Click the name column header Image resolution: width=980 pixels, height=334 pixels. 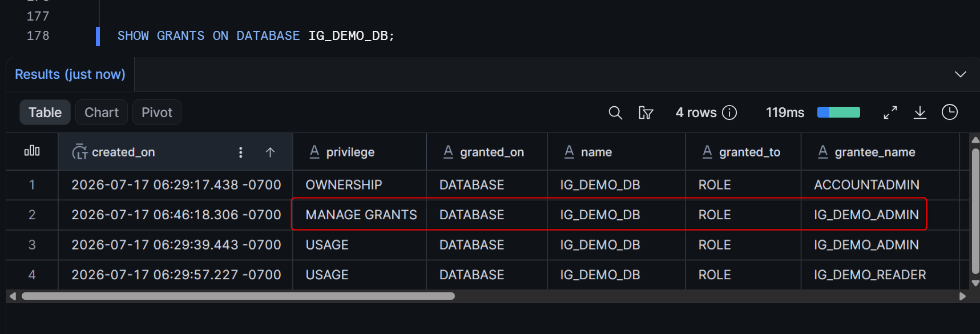pos(616,152)
